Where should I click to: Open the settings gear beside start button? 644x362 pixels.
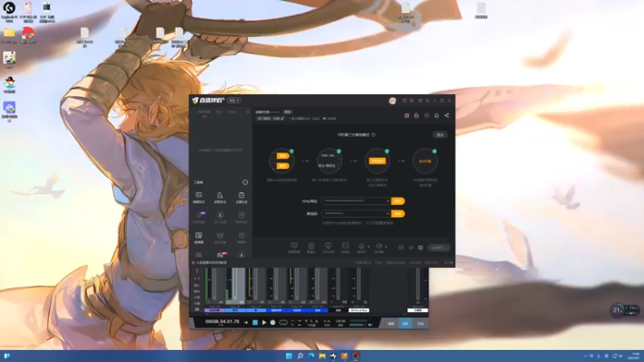(x=420, y=248)
